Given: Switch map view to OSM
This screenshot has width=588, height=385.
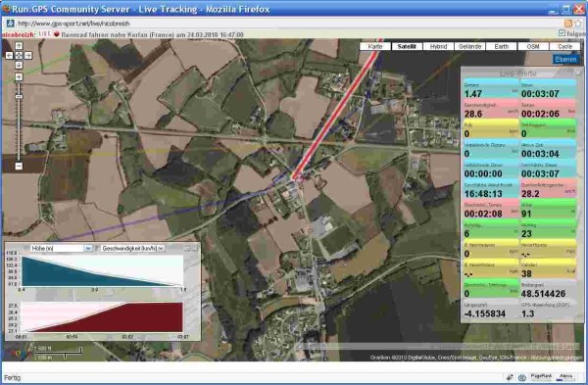Looking at the screenshot, I should coord(533,46).
